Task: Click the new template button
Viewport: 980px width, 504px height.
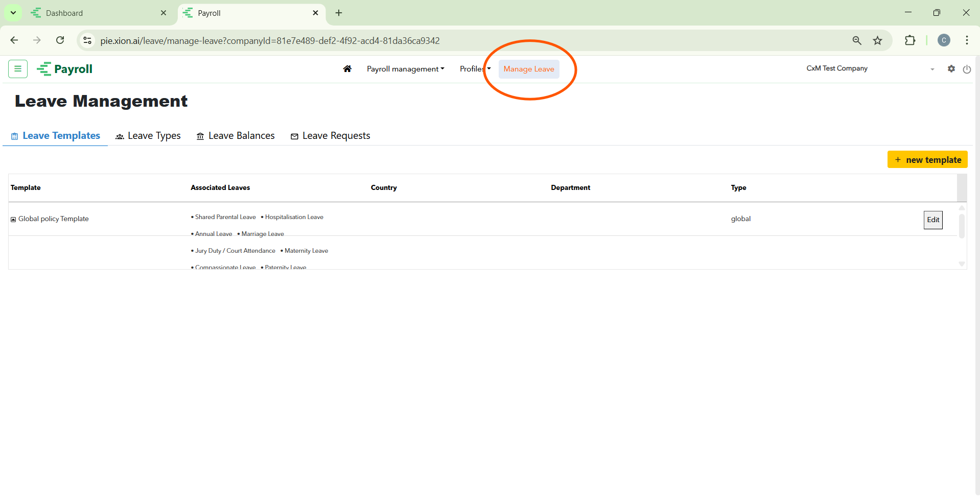Action: [x=927, y=160]
